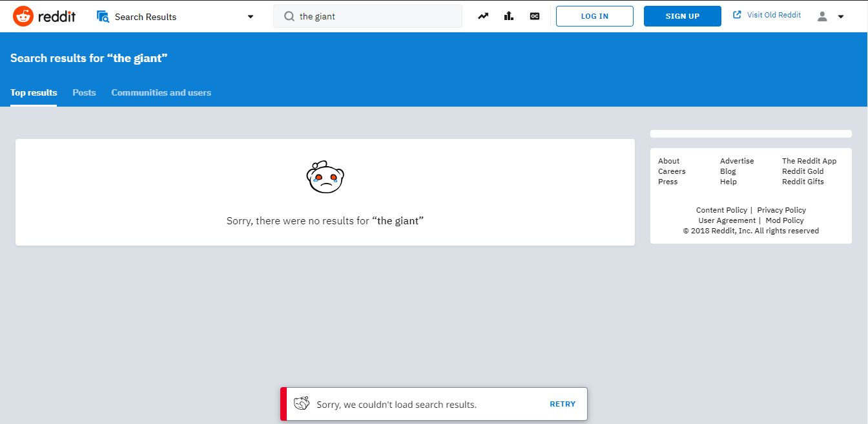The height and width of the screenshot is (424, 868).
Task: Click the LOG IN button
Action: click(x=594, y=16)
